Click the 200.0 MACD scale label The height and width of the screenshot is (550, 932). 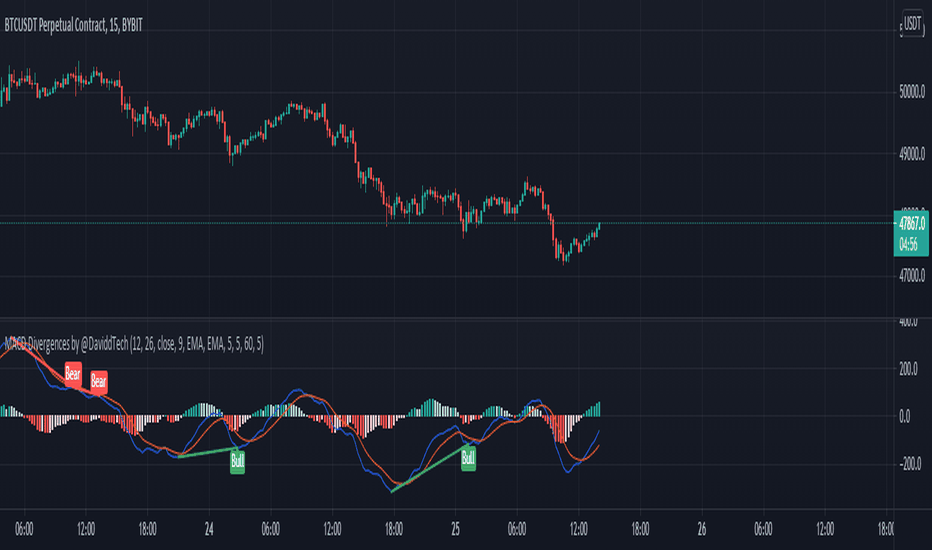click(x=908, y=369)
